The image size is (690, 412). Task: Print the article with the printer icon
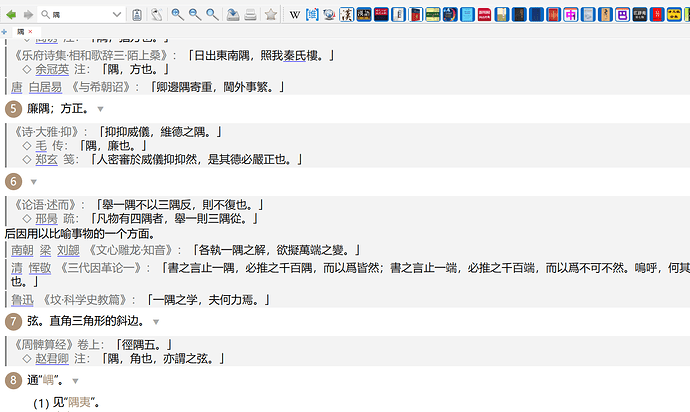[250, 15]
